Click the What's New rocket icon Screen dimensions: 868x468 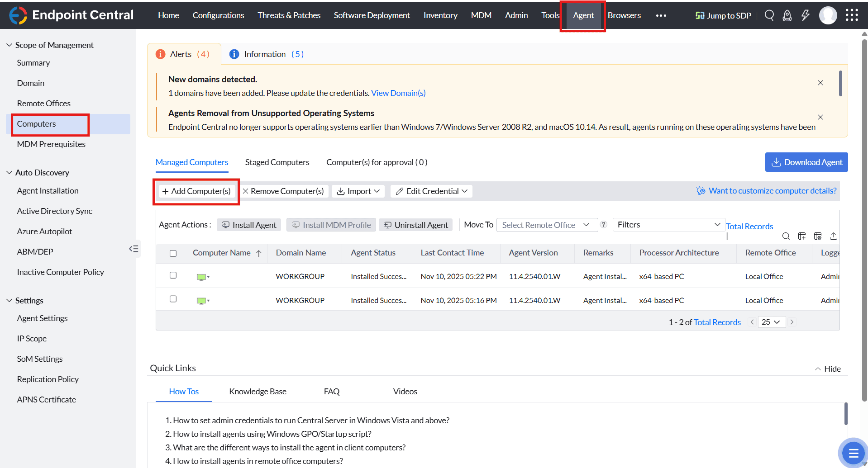(787, 15)
